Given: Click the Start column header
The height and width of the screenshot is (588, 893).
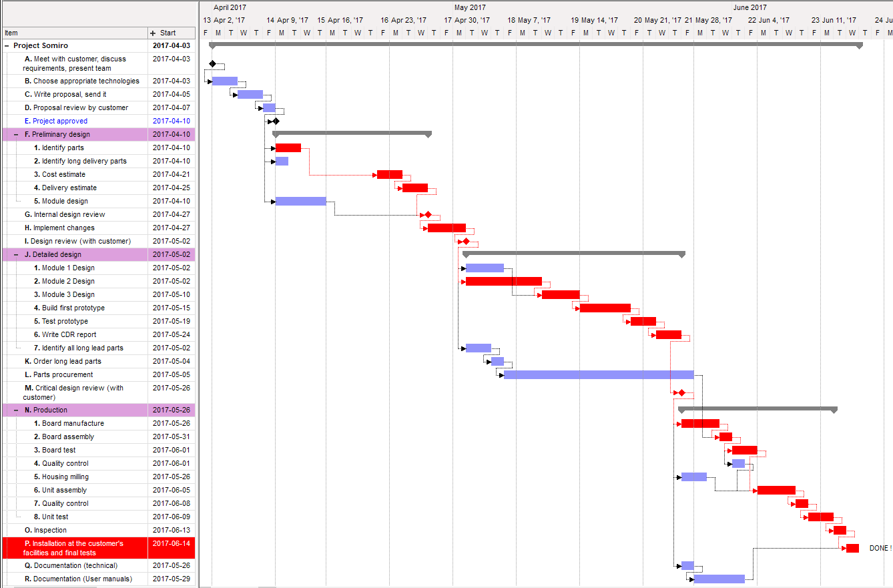Looking at the screenshot, I should [168, 33].
